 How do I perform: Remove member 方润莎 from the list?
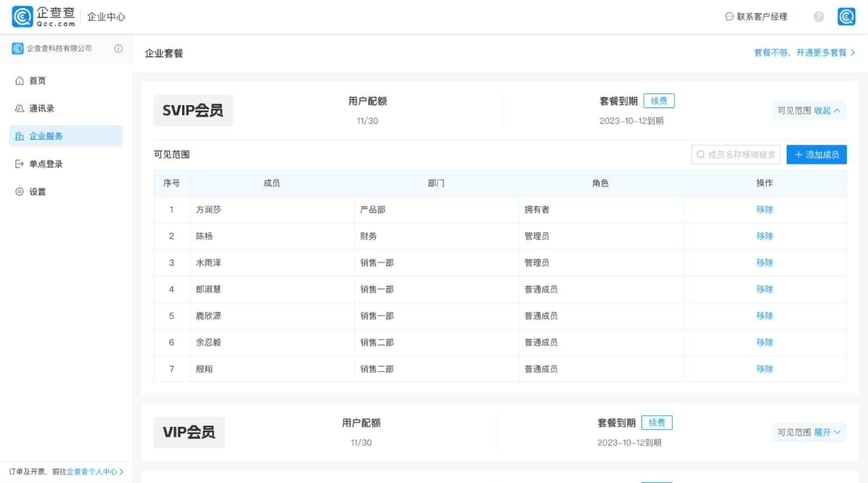(764, 210)
